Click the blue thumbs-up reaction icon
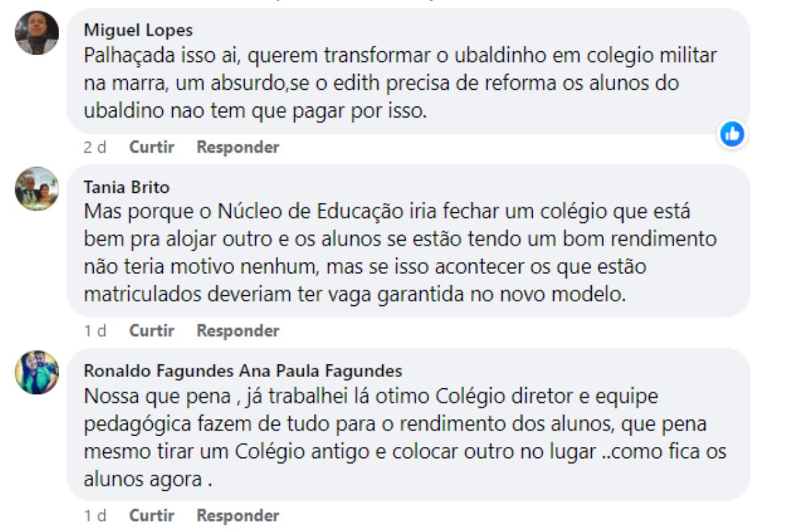 tap(732, 134)
